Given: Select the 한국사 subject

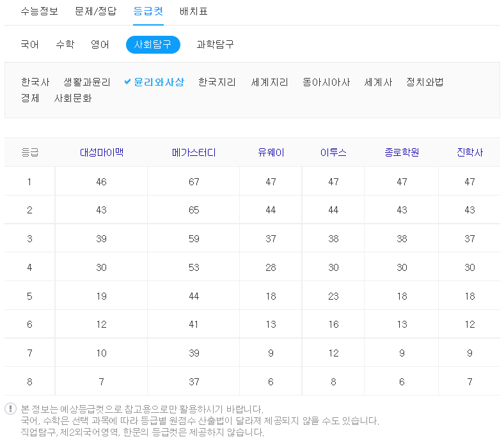Looking at the screenshot, I should pyautogui.click(x=35, y=82).
